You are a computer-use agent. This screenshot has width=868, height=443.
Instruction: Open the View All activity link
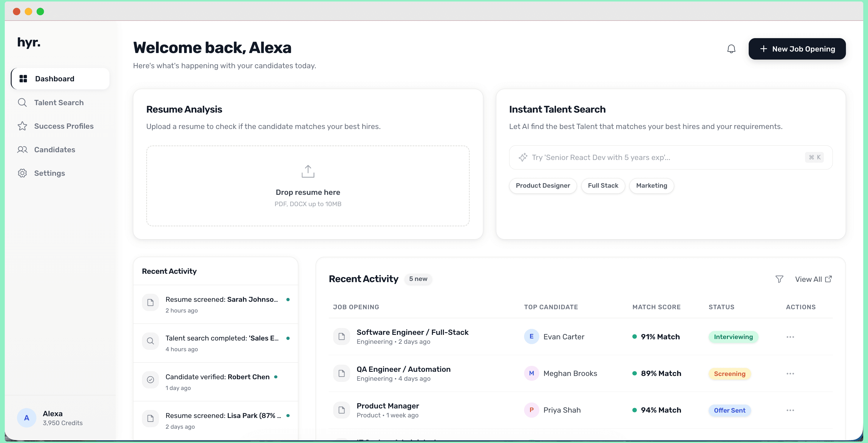point(809,279)
